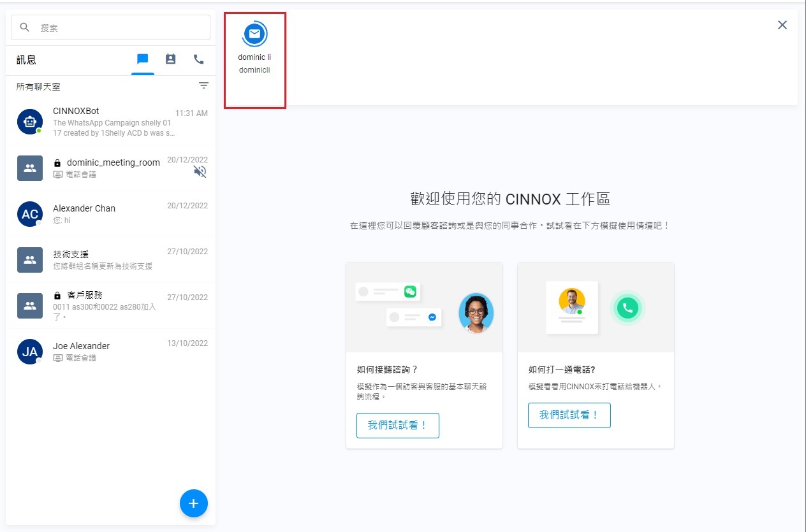
Task: Open Joe Alexander chat
Action: point(111,352)
